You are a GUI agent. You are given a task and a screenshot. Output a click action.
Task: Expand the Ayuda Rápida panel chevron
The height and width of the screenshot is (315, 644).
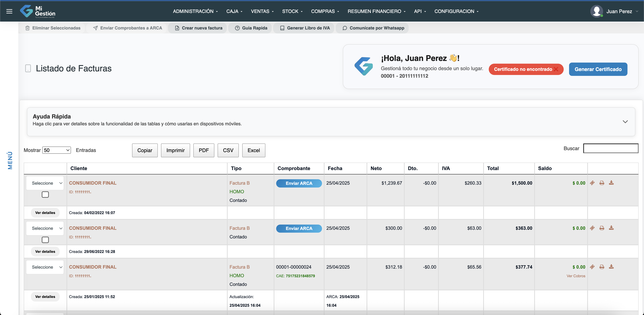click(625, 122)
